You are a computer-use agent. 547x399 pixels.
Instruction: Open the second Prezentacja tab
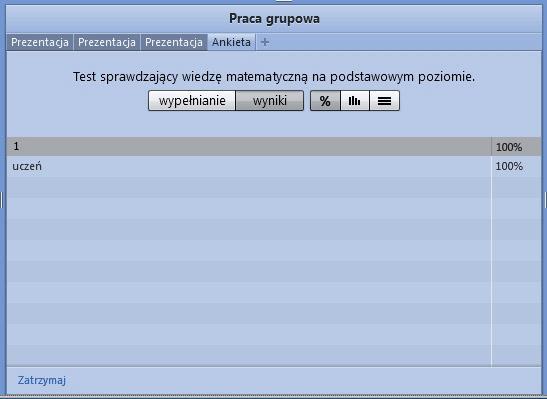107,42
